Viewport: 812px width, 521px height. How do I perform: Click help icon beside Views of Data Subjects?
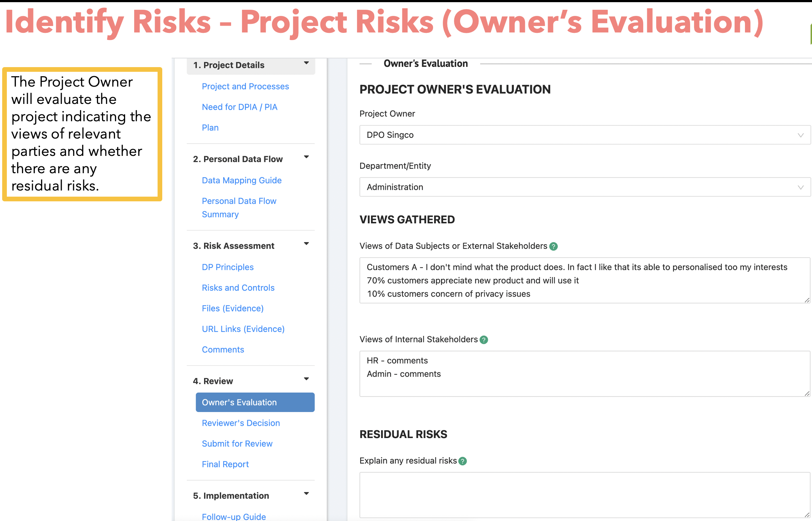point(553,246)
